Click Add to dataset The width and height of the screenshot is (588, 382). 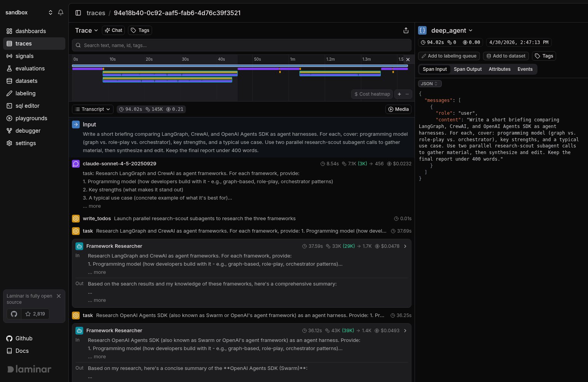tap(506, 56)
